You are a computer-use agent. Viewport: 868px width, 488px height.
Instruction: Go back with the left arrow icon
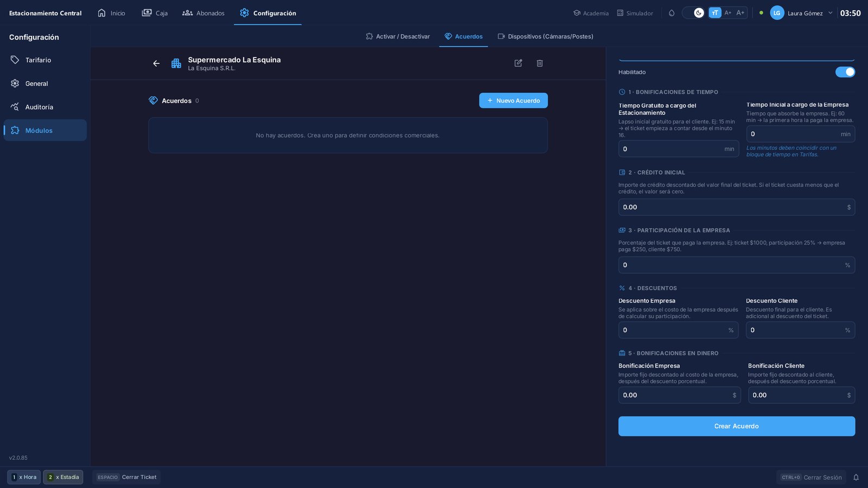click(x=156, y=63)
